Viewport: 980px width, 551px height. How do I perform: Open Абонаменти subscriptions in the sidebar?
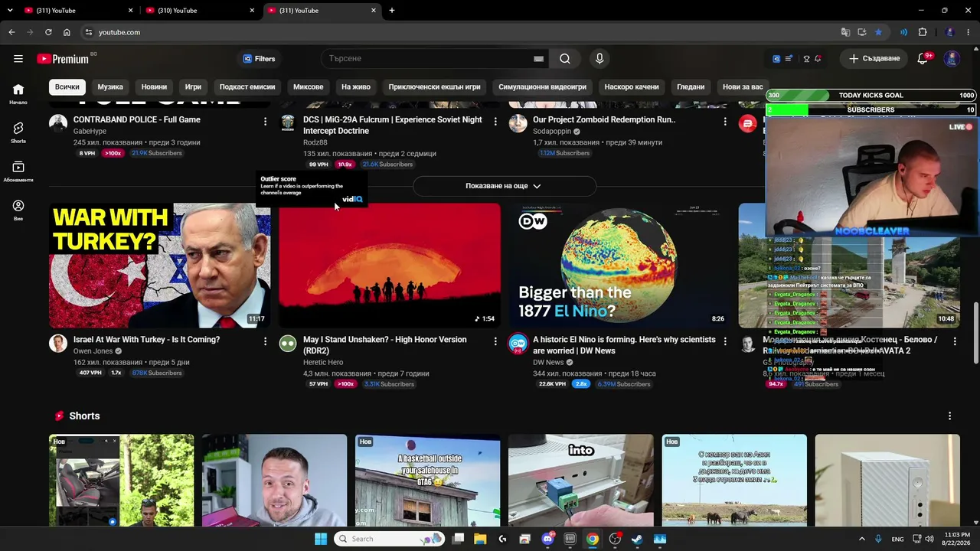[18, 171]
